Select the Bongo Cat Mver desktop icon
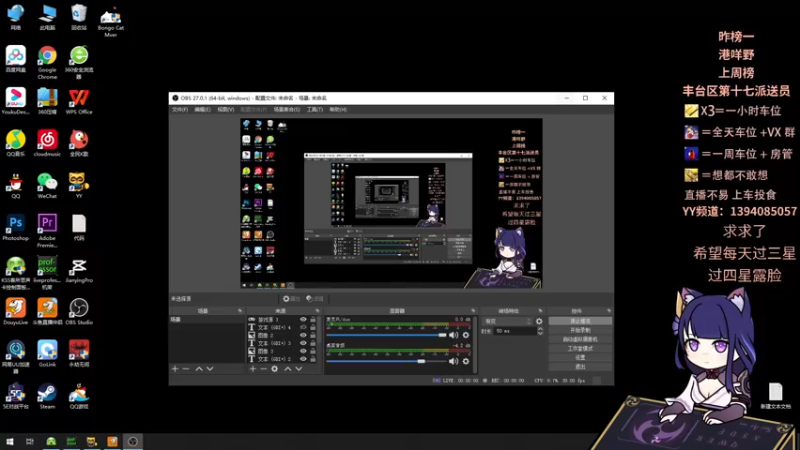800x450 pixels. pos(111,21)
